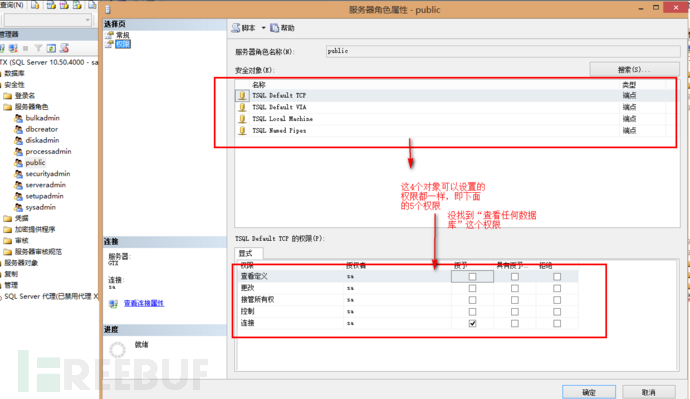The width and height of the screenshot is (690, 399).
Task: Check 拒绝 for the 连接 permission
Action: pyautogui.click(x=557, y=323)
